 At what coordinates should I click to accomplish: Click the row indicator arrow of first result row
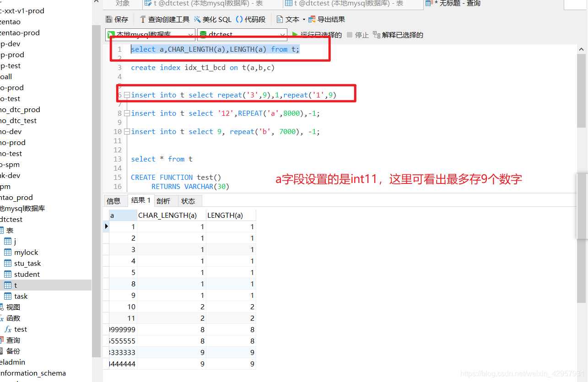click(x=106, y=226)
